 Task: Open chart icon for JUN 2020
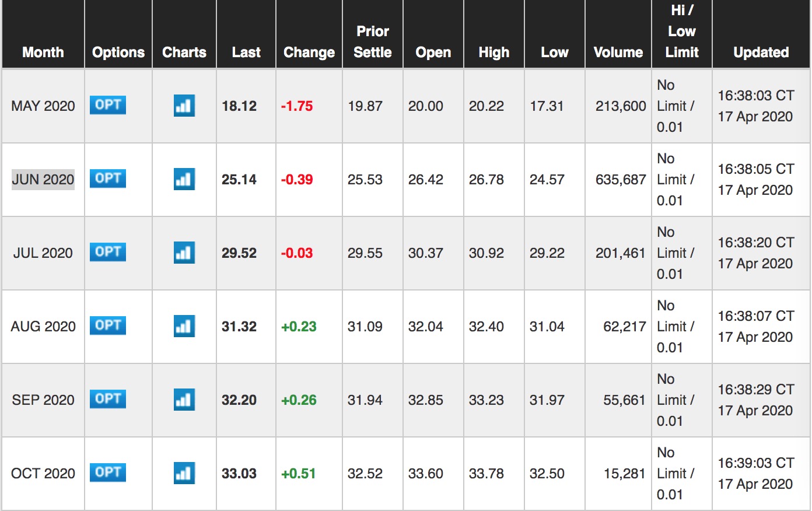pos(184,179)
